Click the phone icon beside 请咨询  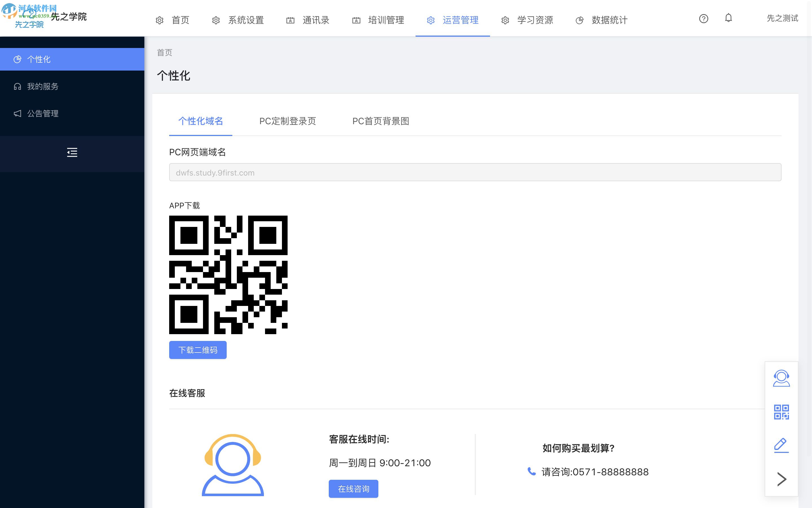[x=531, y=471]
